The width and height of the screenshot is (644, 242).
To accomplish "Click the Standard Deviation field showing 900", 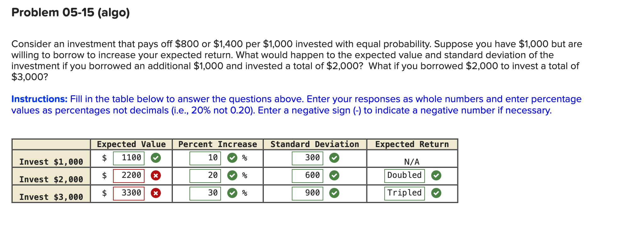I will click(308, 193).
